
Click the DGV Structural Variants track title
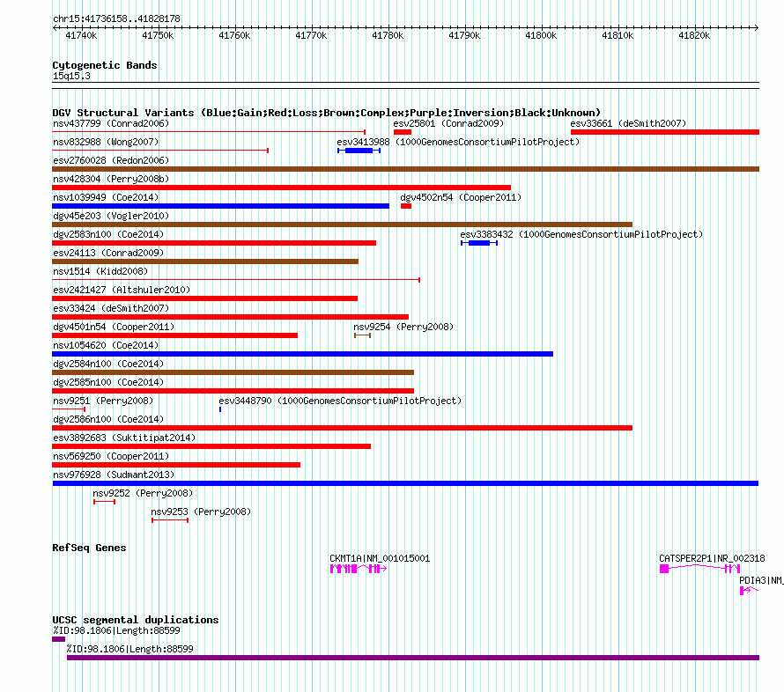point(327,113)
